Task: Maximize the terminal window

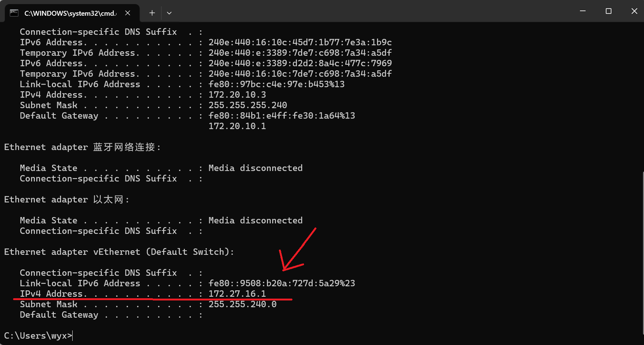Action: tap(608, 11)
